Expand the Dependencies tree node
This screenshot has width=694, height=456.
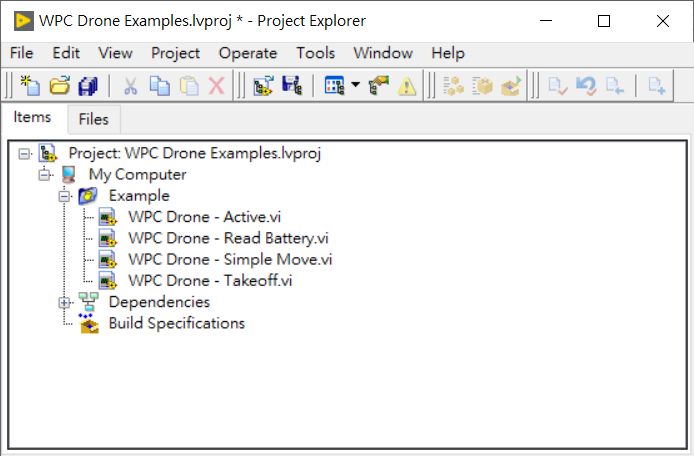coord(66,302)
